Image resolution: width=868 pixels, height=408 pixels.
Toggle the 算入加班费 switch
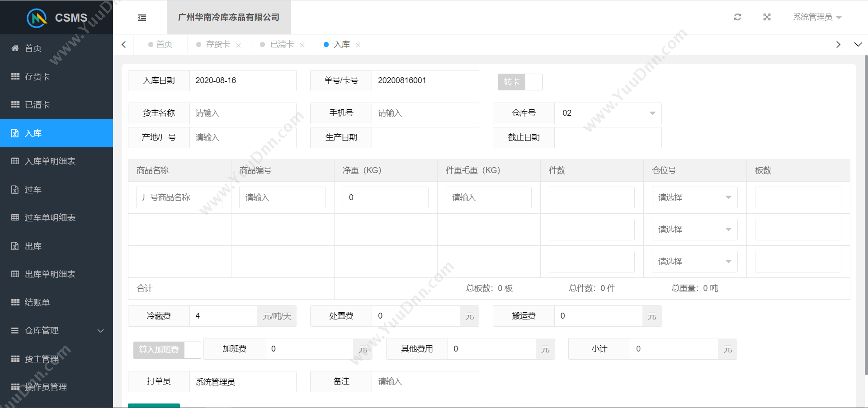[x=167, y=350]
